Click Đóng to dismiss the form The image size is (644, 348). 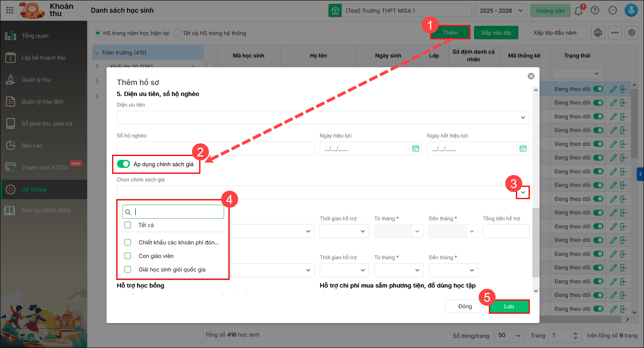pyautogui.click(x=465, y=306)
